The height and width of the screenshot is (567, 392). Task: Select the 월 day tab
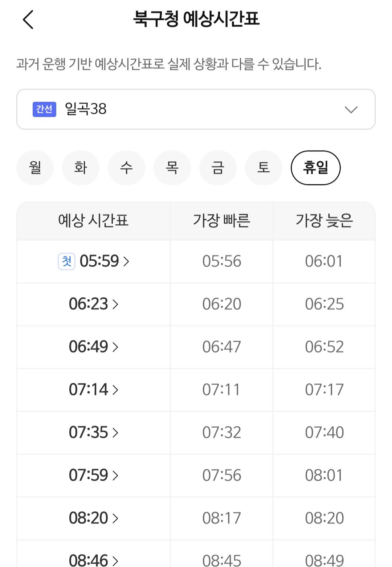pyautogui.click(x=35, y=168)
